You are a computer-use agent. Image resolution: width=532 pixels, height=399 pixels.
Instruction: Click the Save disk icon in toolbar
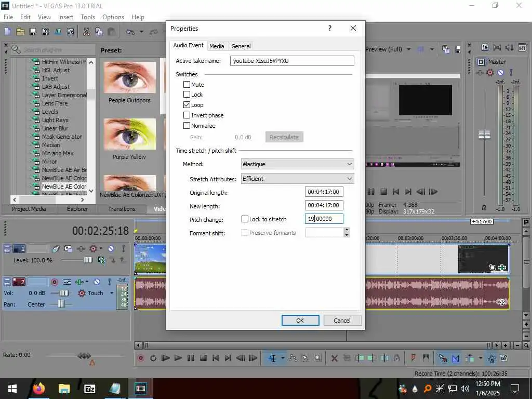tap(33, 32)
